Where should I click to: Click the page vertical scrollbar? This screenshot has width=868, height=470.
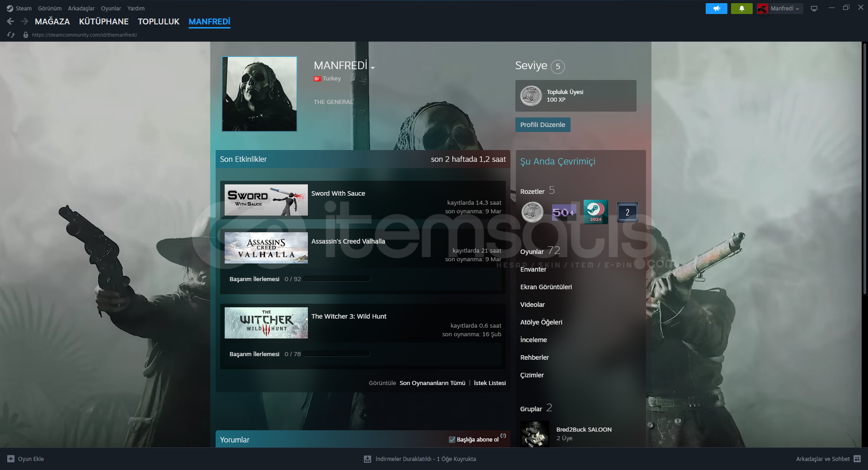tap(864, 168)
